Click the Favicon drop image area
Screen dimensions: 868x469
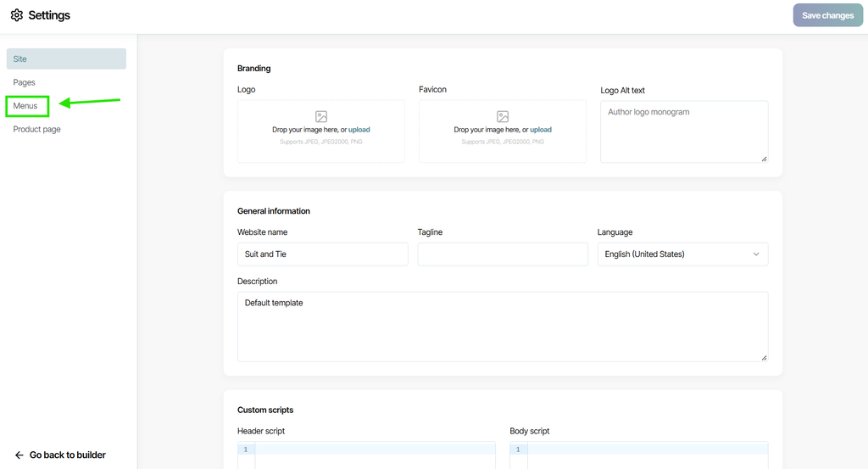503,131
